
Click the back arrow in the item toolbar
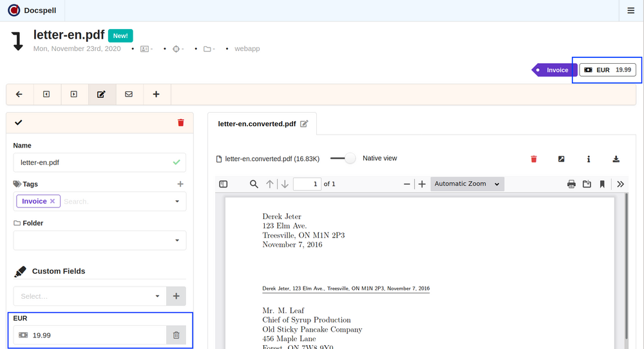pyautogui.click(x=19, y=94)
